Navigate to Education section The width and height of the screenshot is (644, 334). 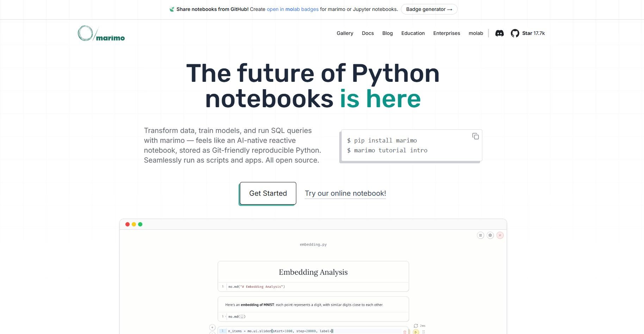[x=413, y=33]
